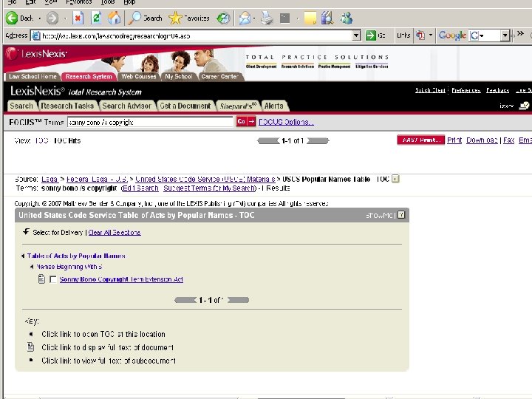Open the dropdown arrow next to Mail icon
Screen dimensions: 532x399
tap(254, 18)
